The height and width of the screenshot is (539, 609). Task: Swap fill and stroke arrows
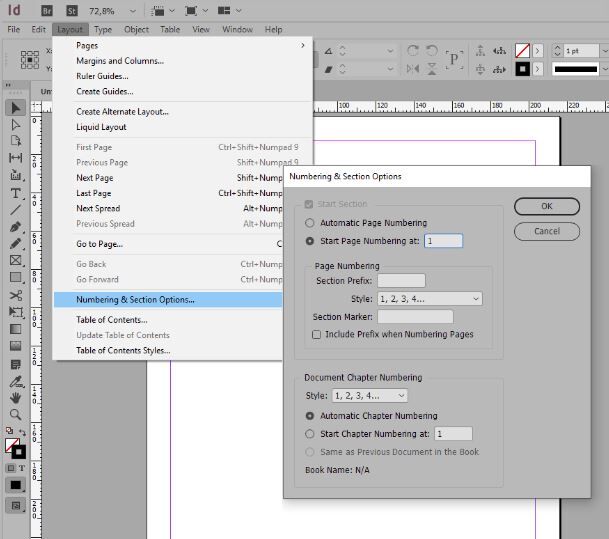coord(23,432)
